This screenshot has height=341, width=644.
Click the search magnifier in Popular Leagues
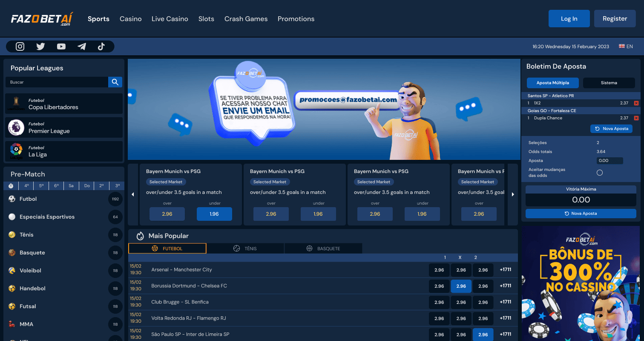tap(115, 82)
